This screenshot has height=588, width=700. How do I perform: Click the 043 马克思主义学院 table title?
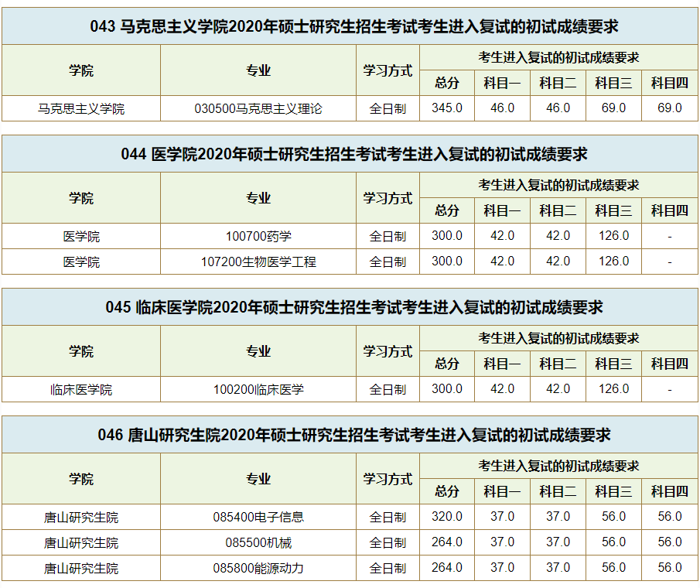tap(350, 27)
